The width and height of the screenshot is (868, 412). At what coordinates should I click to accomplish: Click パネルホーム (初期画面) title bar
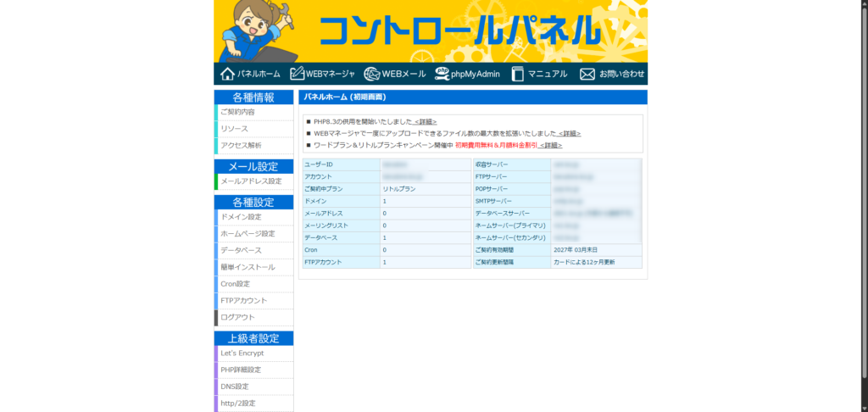coord(473,97)
